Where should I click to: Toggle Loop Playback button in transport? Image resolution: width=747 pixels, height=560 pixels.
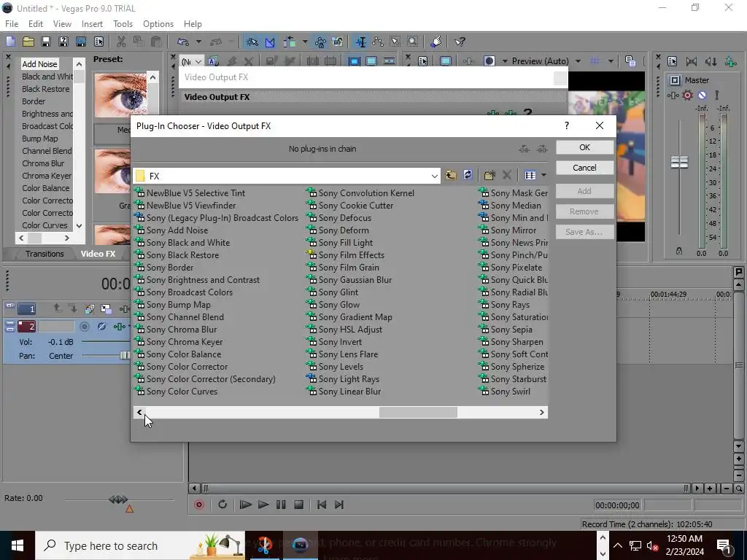point(222,505)
